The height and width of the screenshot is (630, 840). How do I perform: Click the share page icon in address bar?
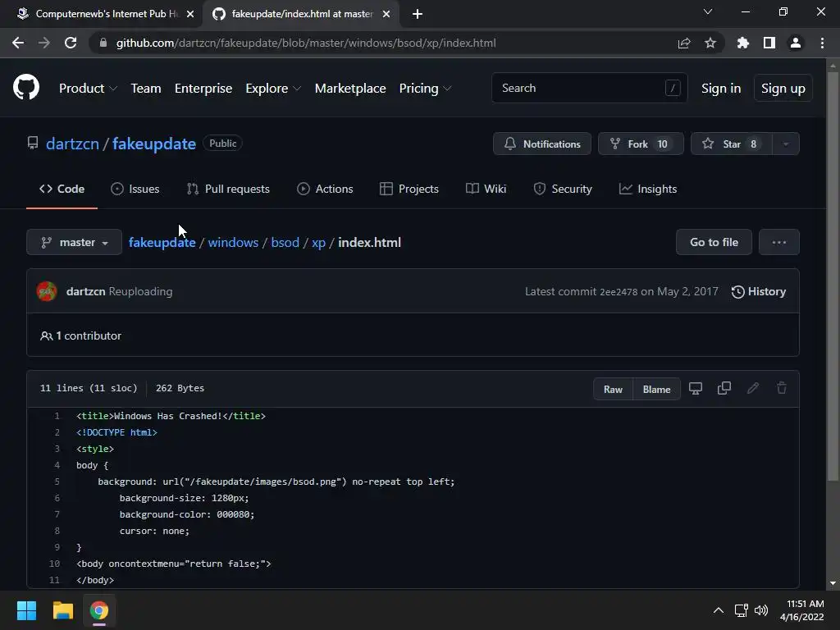tap(684, 43)
